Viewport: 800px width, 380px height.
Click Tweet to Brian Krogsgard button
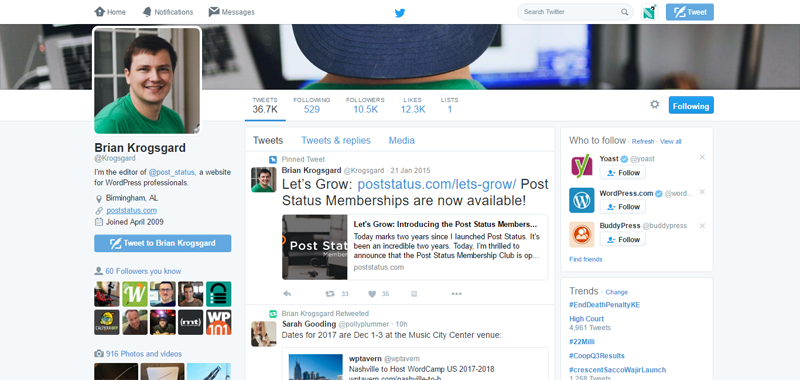pos(163,243)
